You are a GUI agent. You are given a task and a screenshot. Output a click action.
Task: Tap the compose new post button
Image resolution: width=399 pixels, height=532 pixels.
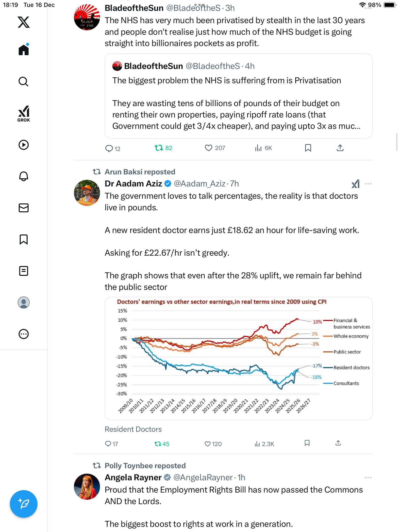coord(24,504)
